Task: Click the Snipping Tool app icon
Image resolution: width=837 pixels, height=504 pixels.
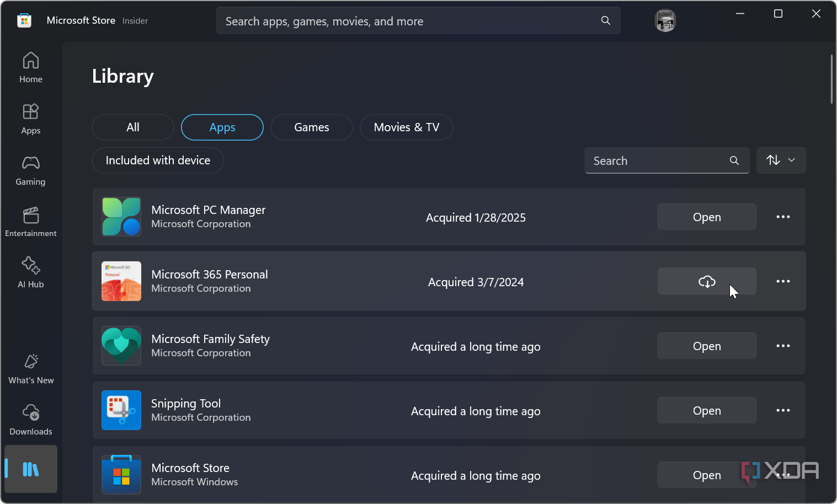Action: pyautogui.click(x=121, y=410)
